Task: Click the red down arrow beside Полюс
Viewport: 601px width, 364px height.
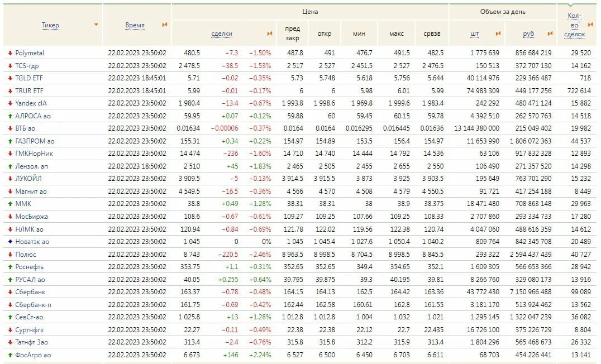Action: pyautogui.click(x=11, y=255)
